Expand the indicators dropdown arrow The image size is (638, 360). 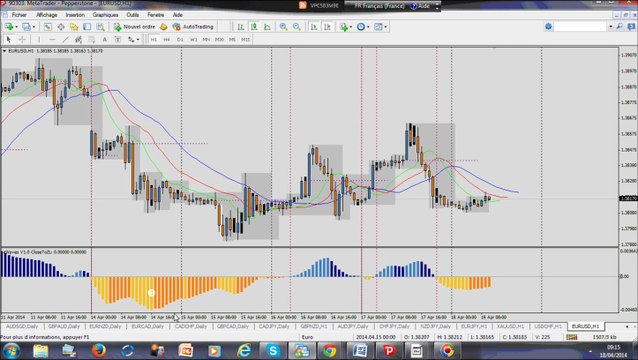pyautogui.click(x=351, y=27)
